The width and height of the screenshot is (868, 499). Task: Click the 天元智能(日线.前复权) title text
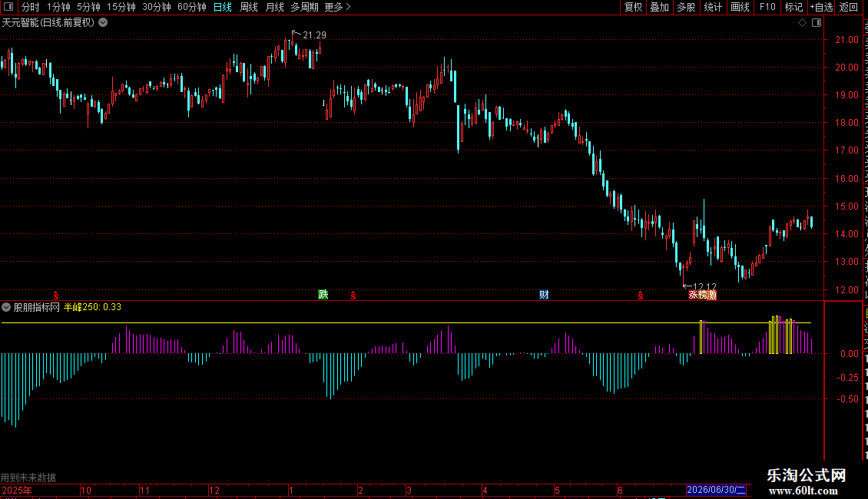point(48,23)
